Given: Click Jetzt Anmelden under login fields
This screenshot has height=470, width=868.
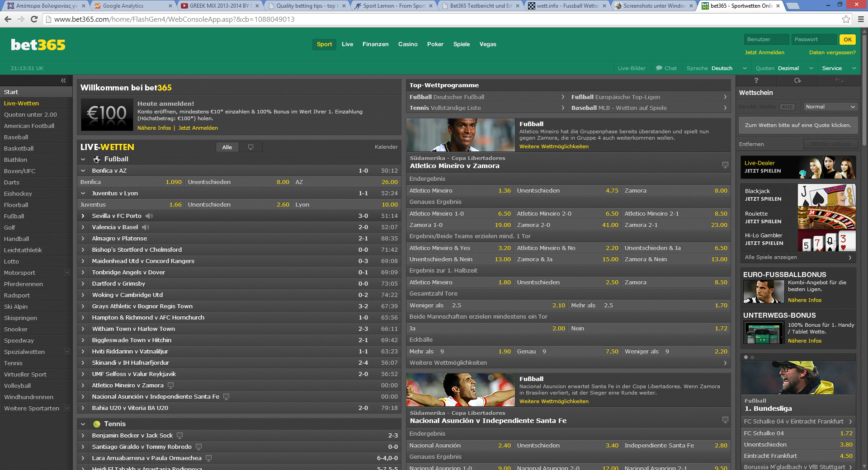Looking at the screenshot, I should click(x=764, y=52).
